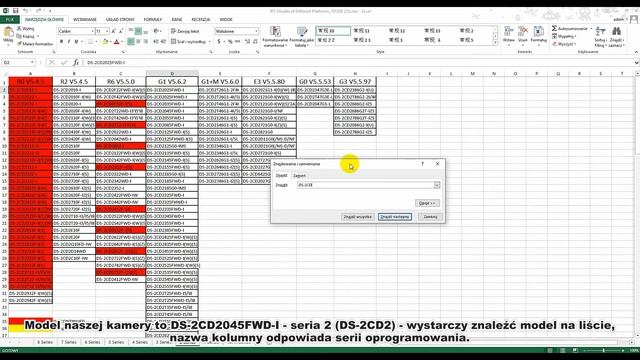640x360 pixels.
Task: Switch to Zamień tab in find dialog
Action: [299, 176]
